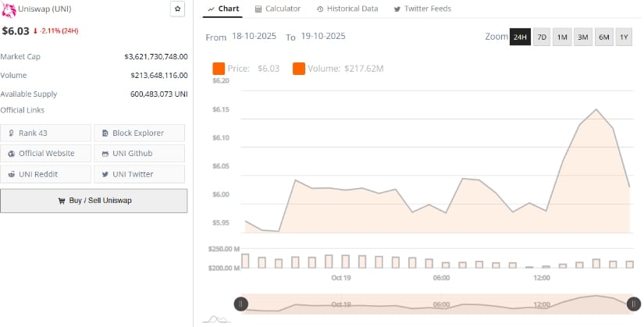644x327 pixels.
Task: Select the Chart tab
Action: (224, 9)
